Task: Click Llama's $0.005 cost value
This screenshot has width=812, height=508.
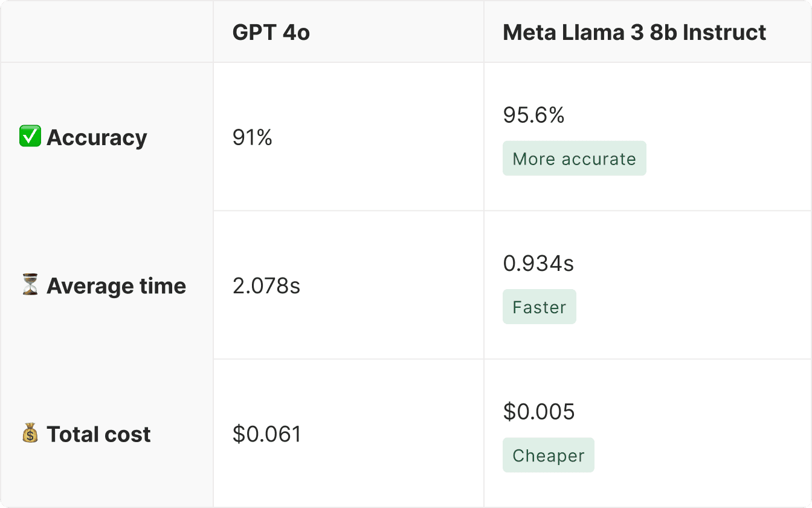Action: click(539, 412)
